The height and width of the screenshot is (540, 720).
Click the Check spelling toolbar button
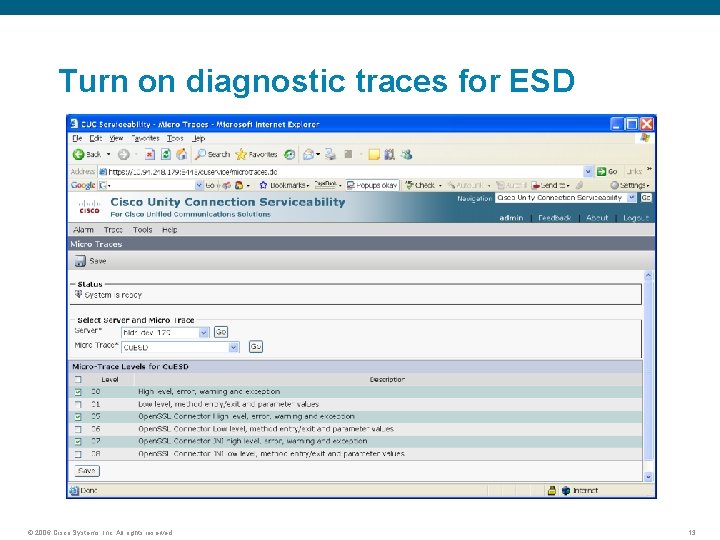point(420,185)
